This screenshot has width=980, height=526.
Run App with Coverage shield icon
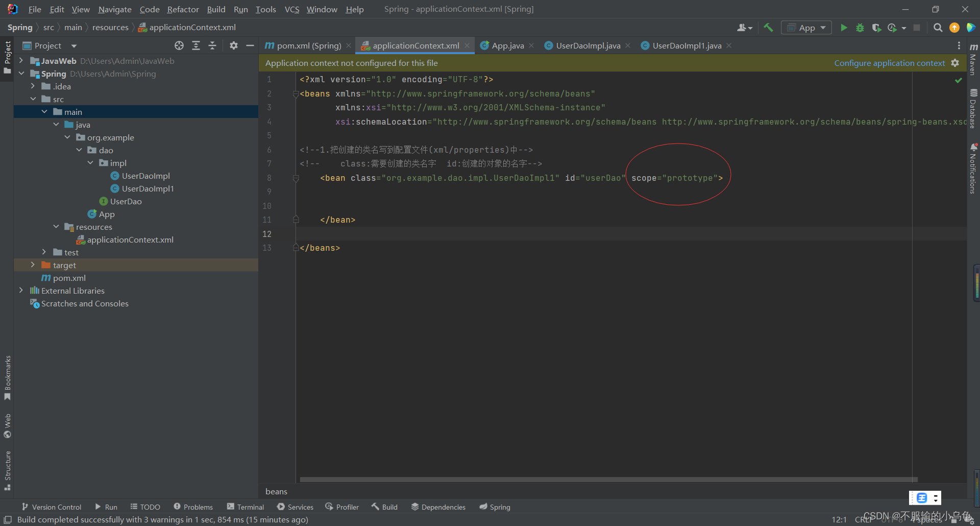click(x=877, y=28)
